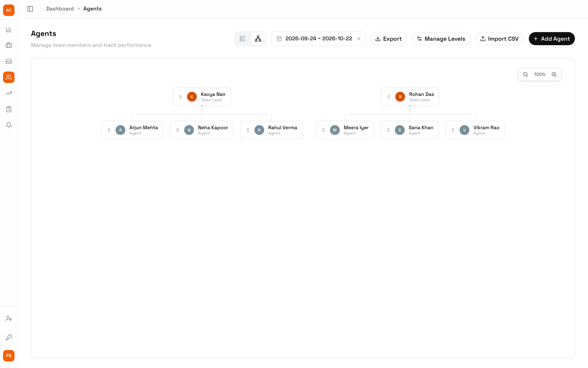Open the briefcase sidebar icon
Image resolution: width=588 pixels, height=368 pixels.
9,45
